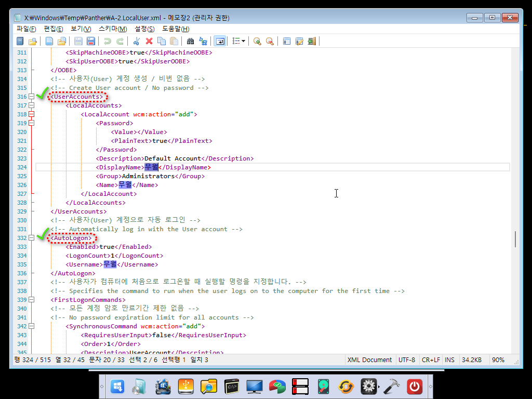Click the red X delete icon
Screen dimensions: 532x399
pyautogui.click(x=149, y=42)
